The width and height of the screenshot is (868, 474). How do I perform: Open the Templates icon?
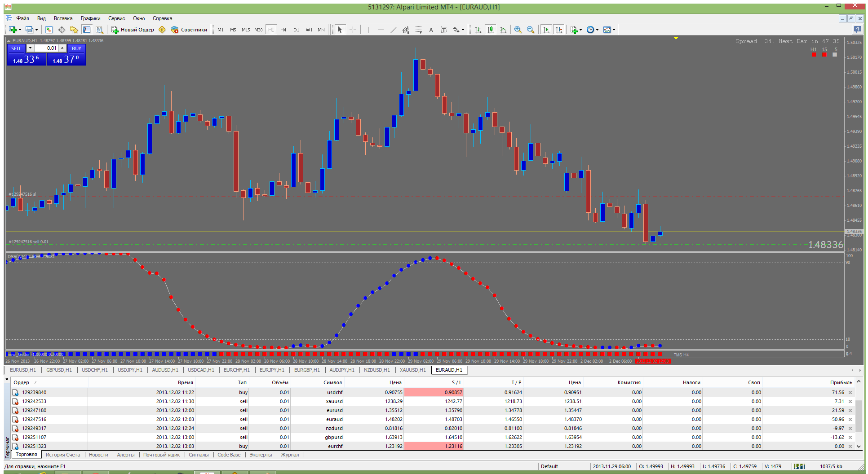pos(607,30)
